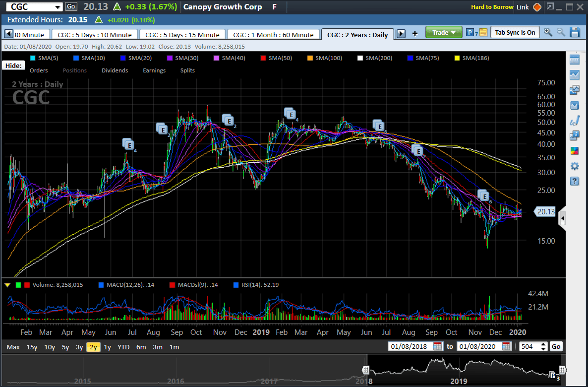This screenshot has width=588, height=387.
Task: Click the orange Link diamond icon
Action: tap(537, 7)
